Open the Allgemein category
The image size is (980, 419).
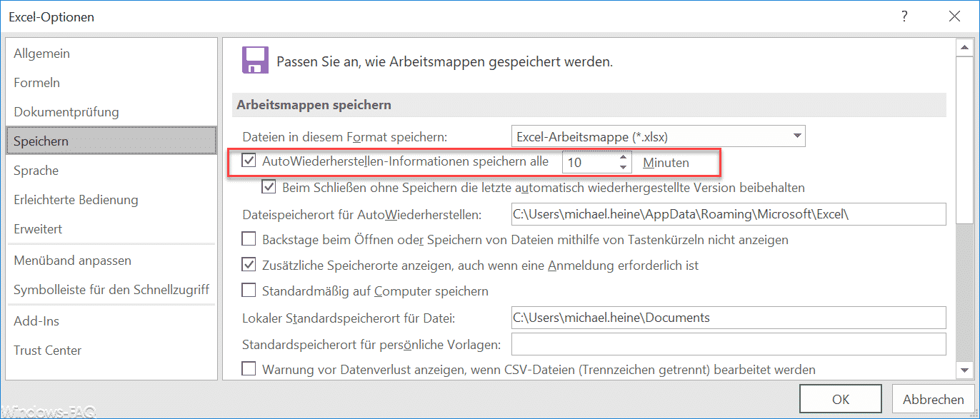(x=111, y=54)
